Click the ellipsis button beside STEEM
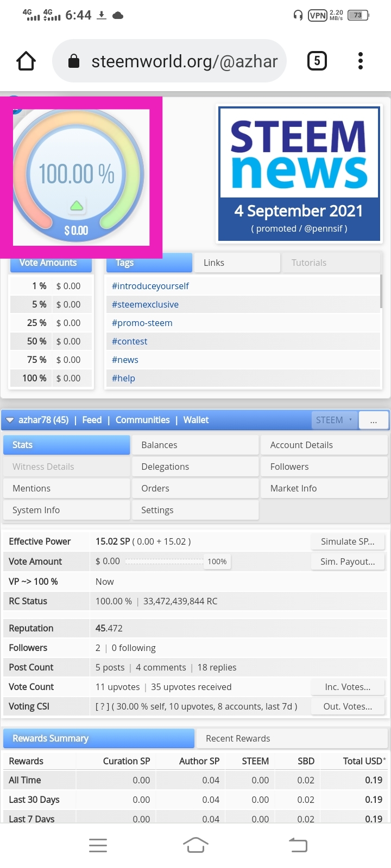The image size is (391, 868). (x=374, y=420)
